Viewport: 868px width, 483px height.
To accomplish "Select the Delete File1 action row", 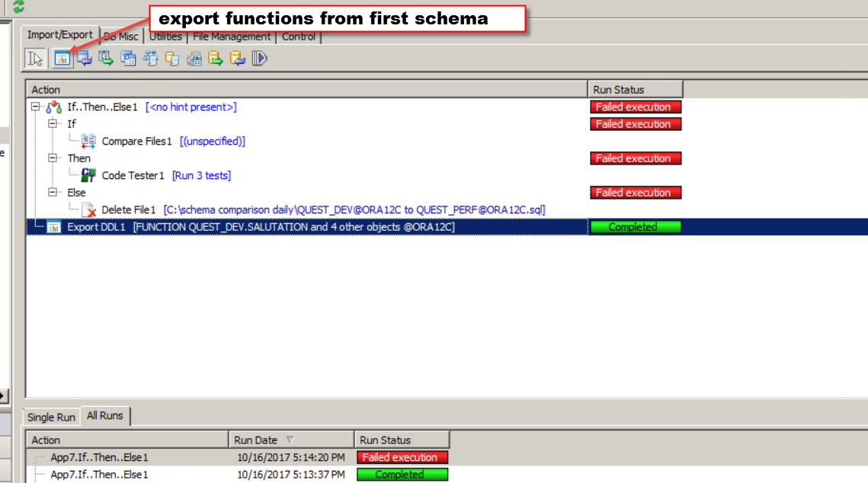I will [306, 210].
